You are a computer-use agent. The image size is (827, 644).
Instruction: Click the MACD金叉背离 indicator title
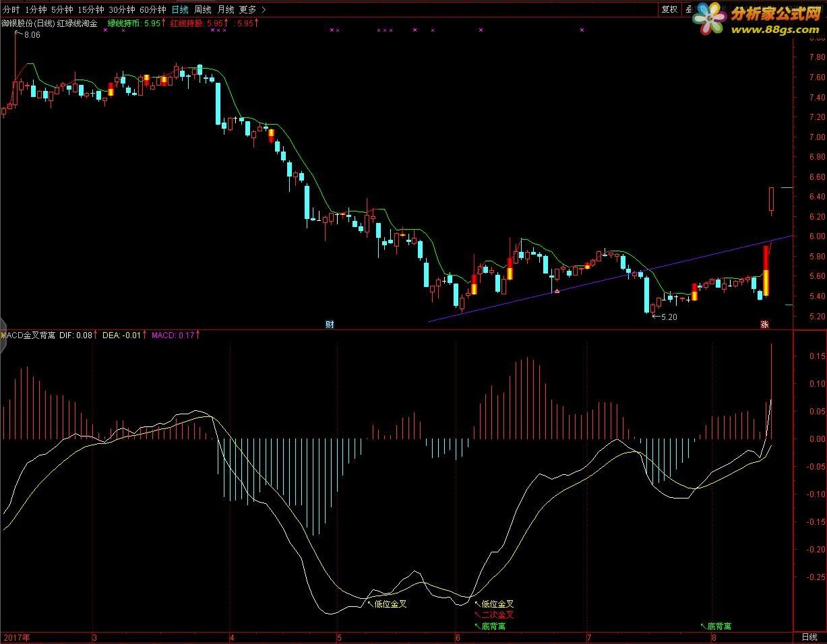28,334
